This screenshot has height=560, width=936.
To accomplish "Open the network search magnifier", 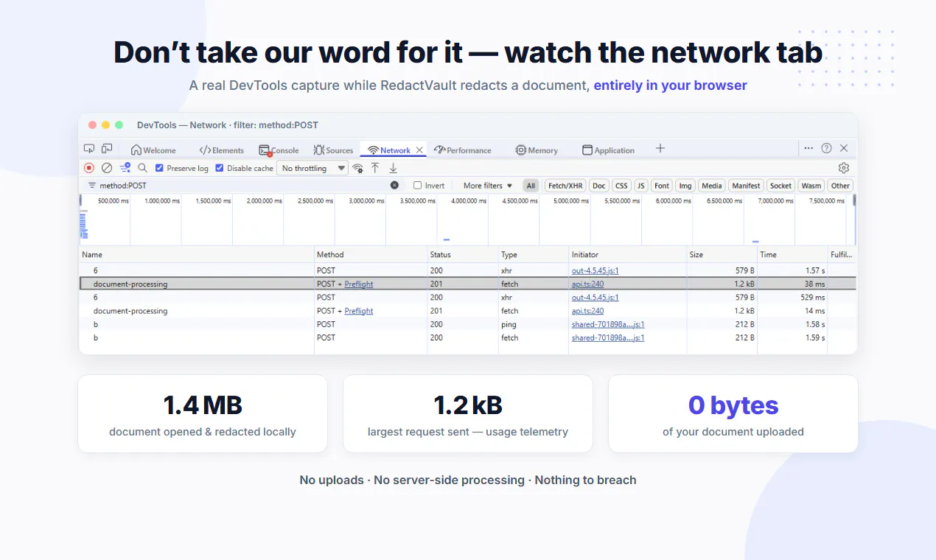I will [x=143, y=168].
